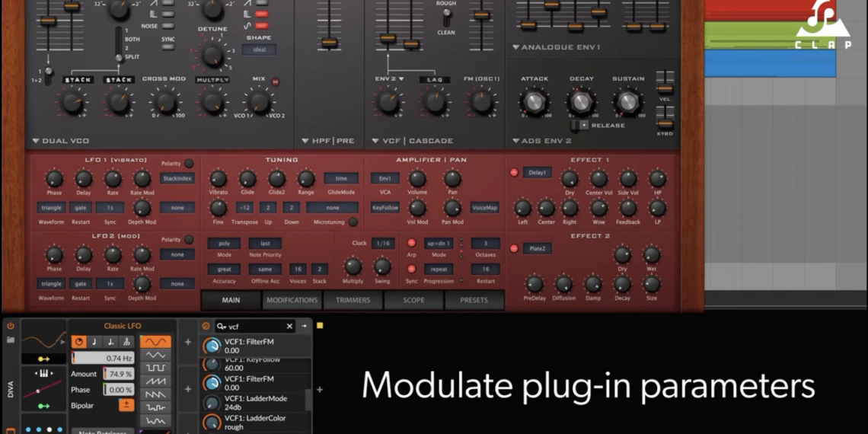Open the VCA Env1 dropdown

click(x=385, y=178)
